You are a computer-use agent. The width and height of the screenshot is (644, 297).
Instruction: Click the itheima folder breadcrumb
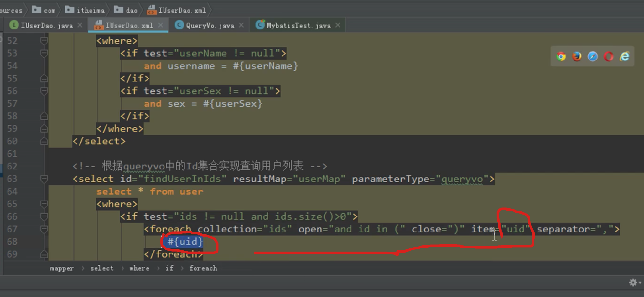point(85,10)
